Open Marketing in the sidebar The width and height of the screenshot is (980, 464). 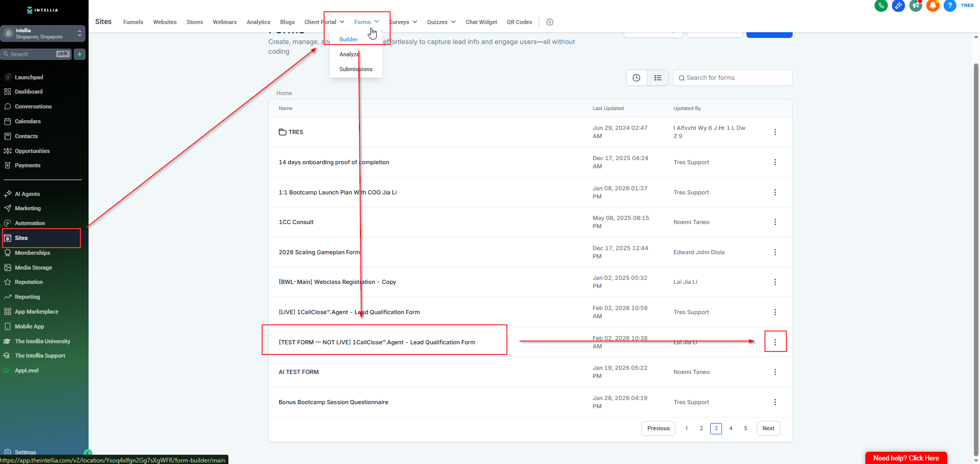click(x=28, y=208)
